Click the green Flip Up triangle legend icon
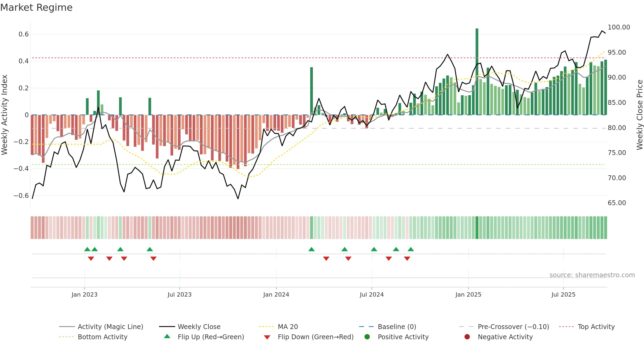Image resolution: width=644 pixels, height=362 pixels. [167, 336]
